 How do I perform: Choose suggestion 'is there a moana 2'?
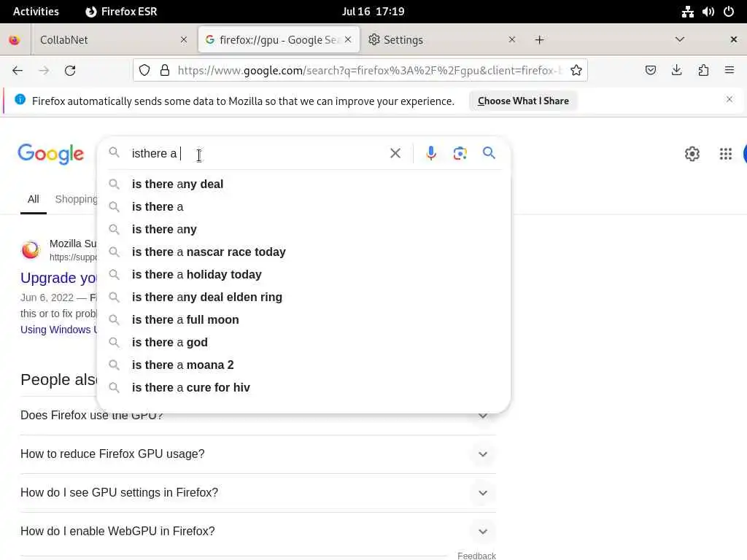click(303, 365)
